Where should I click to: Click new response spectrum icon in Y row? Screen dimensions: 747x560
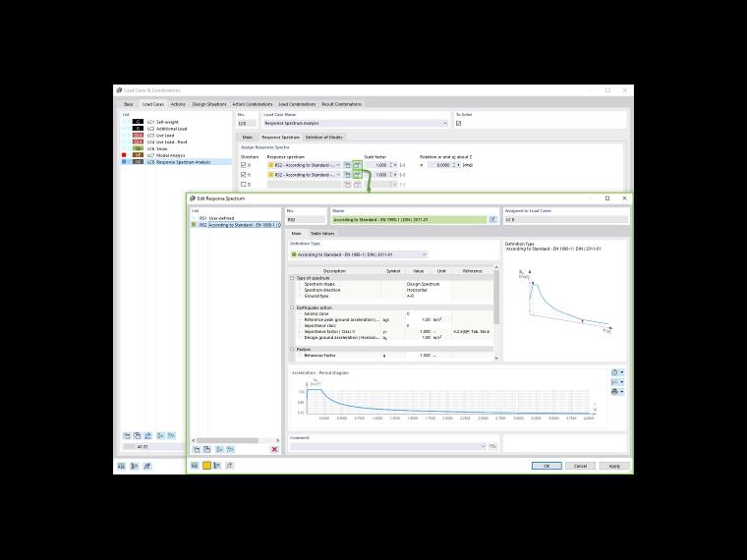pyautogui.click(x=347, y=175)
